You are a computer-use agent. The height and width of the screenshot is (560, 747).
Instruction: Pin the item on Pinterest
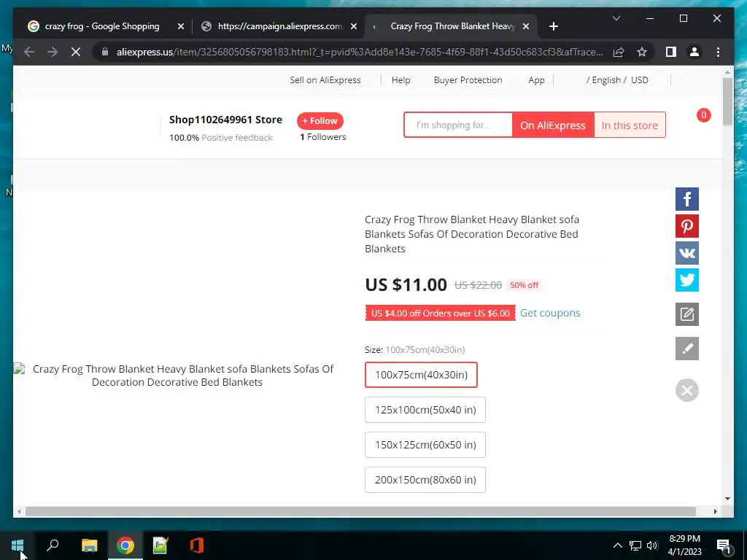pyautogui.click(x=687, y=226)
